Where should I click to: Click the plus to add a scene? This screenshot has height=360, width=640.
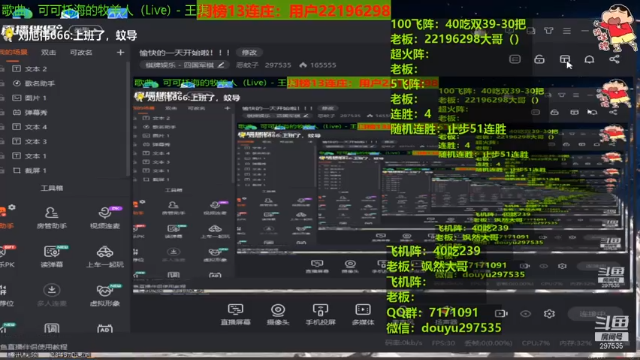click(x=120, y=52)
